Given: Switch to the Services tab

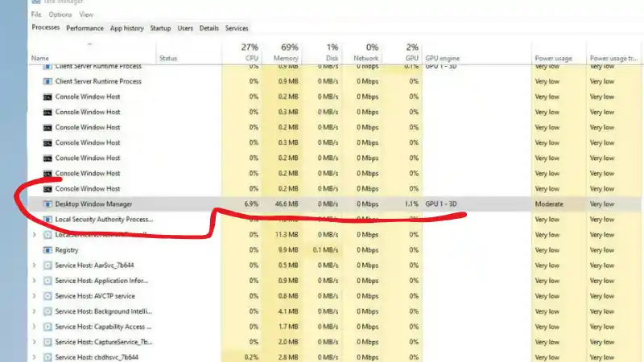Looking at the screenshot, I should point(237,28).
